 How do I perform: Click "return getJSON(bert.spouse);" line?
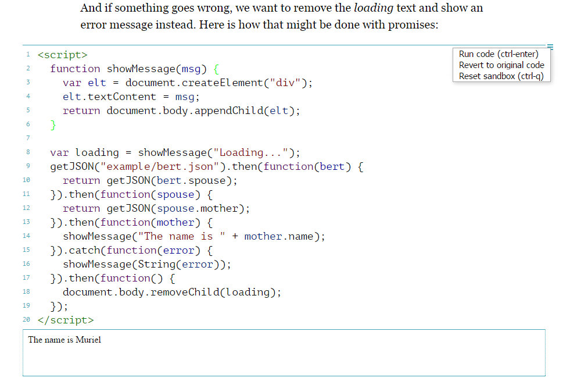pyautogui.click(x=150, y=180)
